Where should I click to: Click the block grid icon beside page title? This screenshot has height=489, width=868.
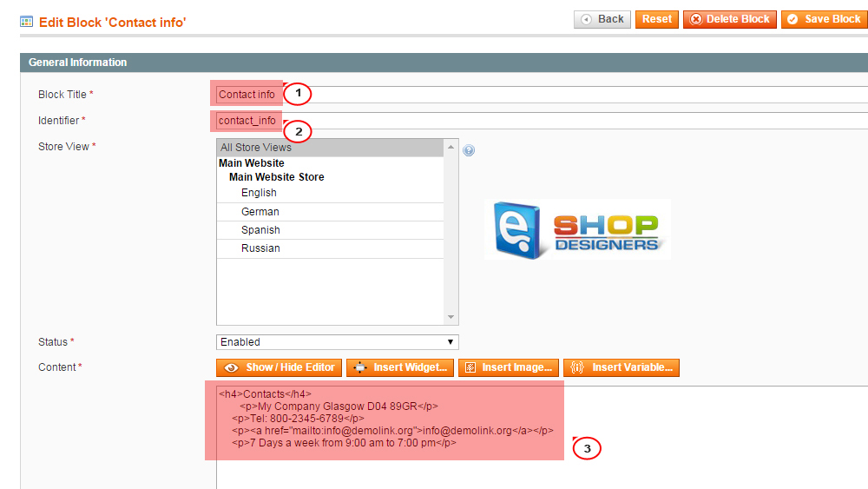click(26, 22)
